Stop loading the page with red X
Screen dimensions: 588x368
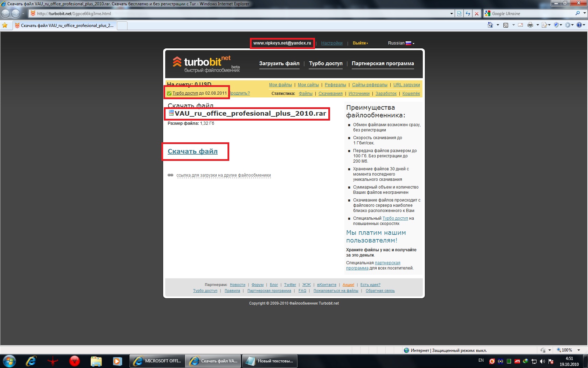(x=476, y=14)
